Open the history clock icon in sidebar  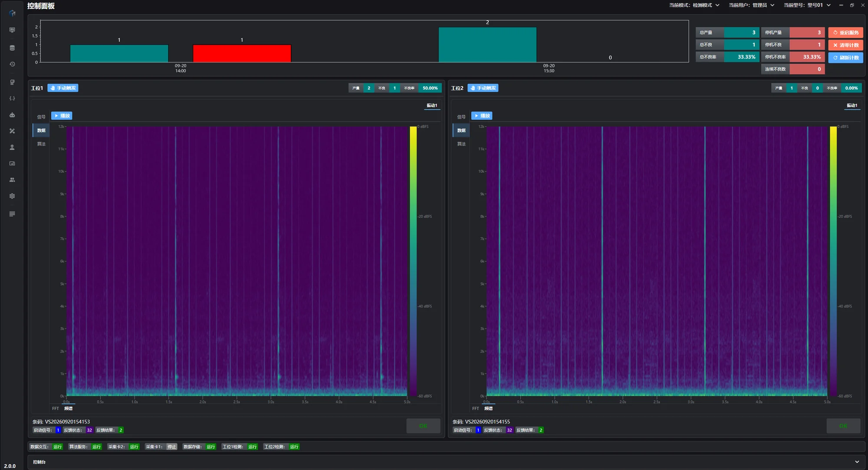pos(12,64)
